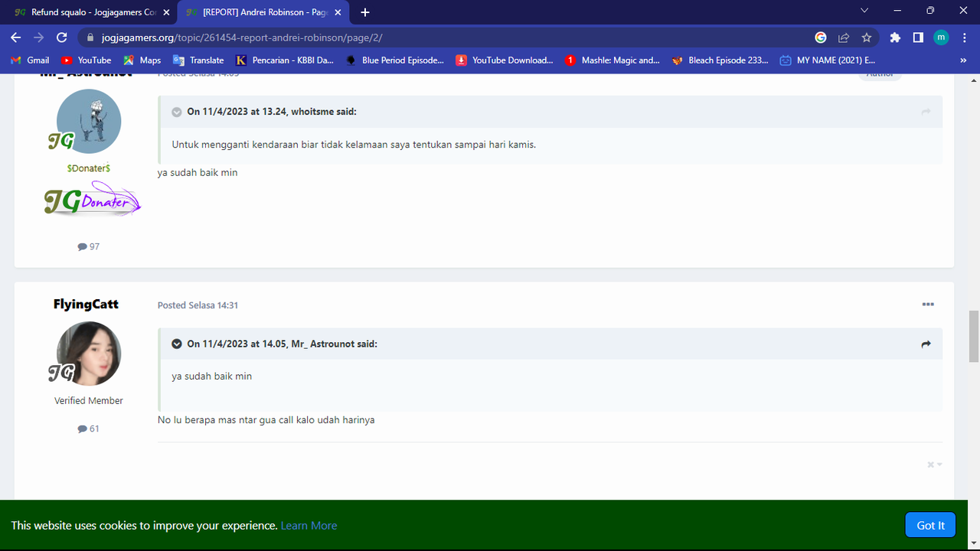Open the YouTube bookmark
The image size is (980, 551).
(x=86, y=60)
